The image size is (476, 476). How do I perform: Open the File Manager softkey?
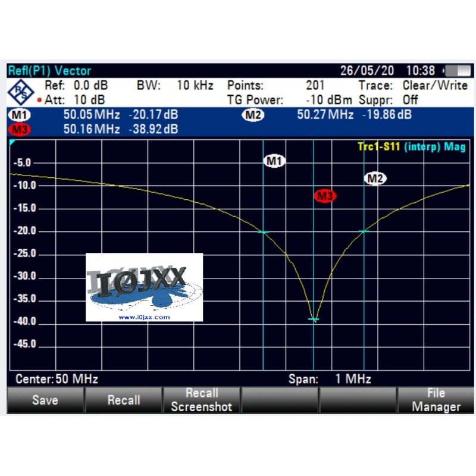pyautogui.click(x=436, y=400)
